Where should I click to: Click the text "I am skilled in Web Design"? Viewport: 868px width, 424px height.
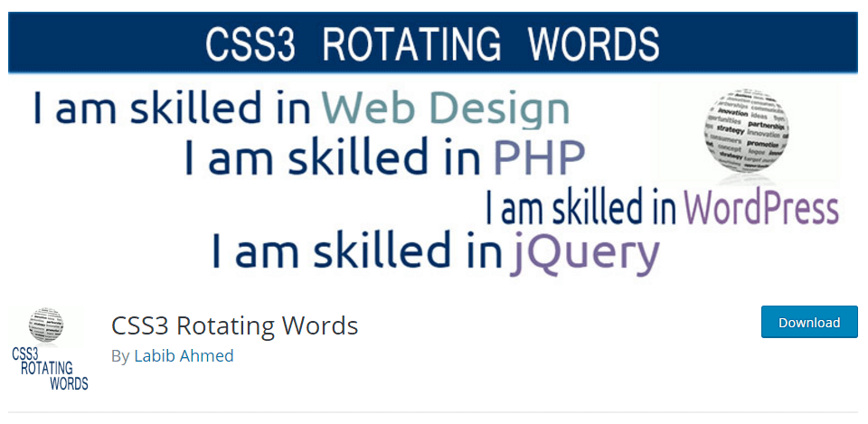(302, 109)
